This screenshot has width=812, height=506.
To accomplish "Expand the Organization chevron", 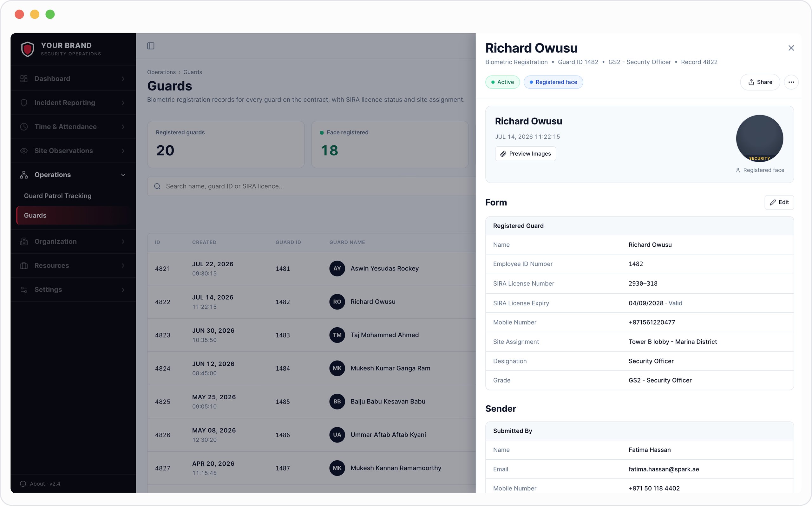I will pos(123,242).
